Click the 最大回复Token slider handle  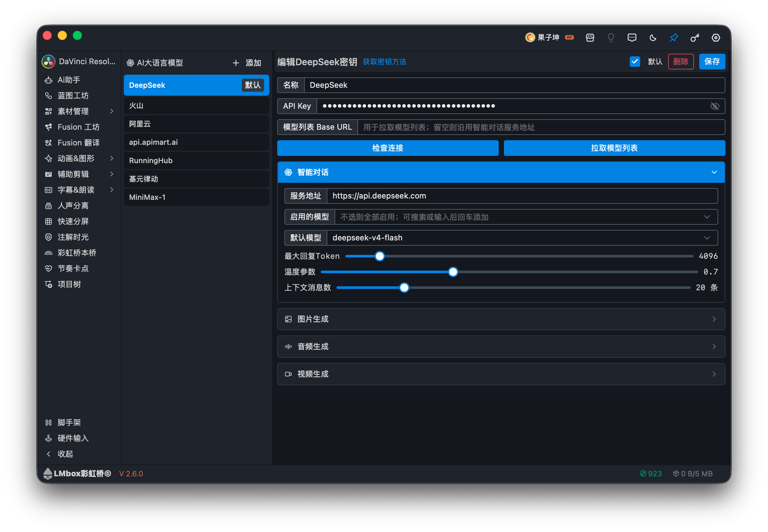(x=380, y=256)
